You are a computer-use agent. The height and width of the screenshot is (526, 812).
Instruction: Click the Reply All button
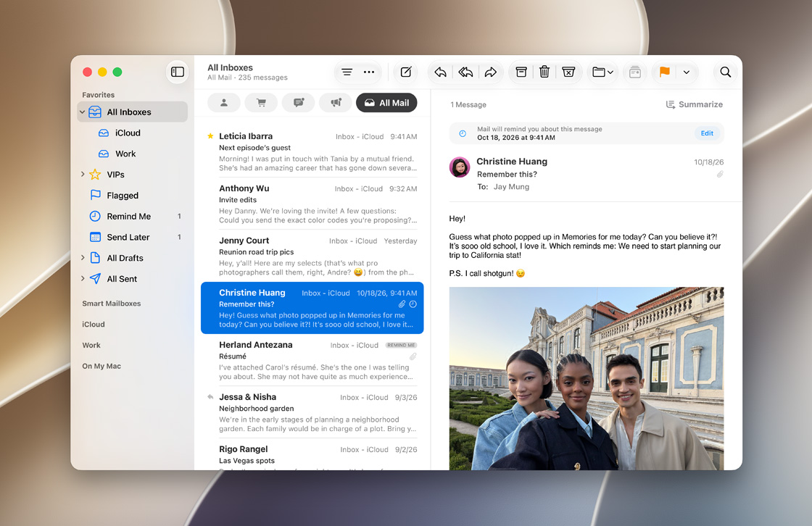(x=465, y=72)
